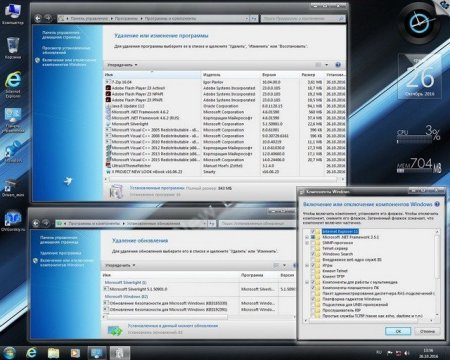450x360 pixels.
Task: Sort programs by Size column header
Action: click(x=311, y=75)
